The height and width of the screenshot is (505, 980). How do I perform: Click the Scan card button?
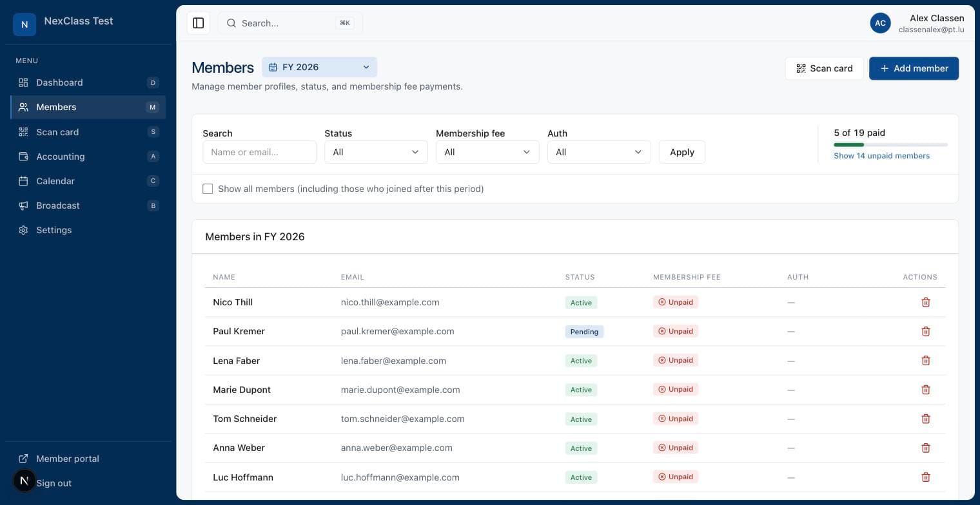point(824,68)
